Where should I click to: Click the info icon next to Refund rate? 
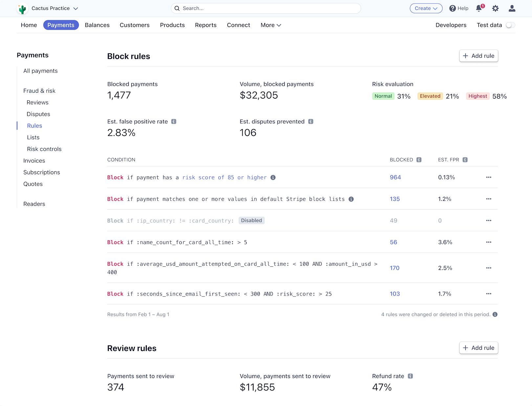pos(410,376)
